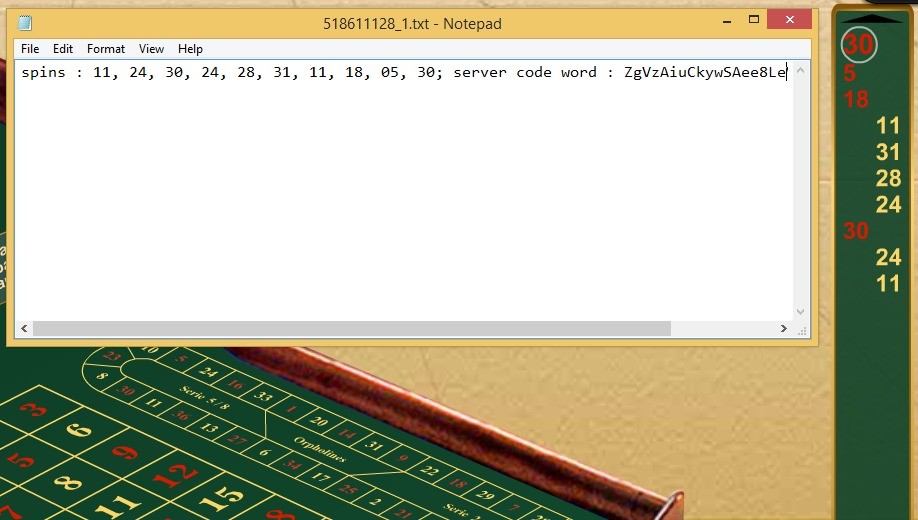Maximize the Notepad window
918x520 pixels.
(x=755, y=20)
